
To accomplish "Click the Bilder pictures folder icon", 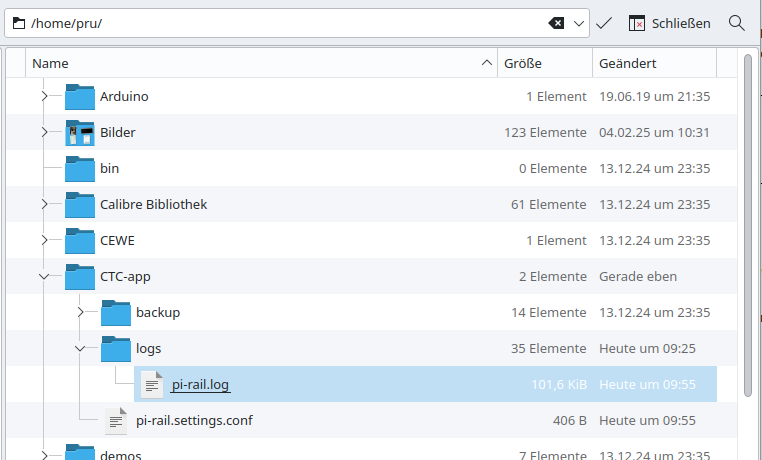I will click(x=79, y=132).
